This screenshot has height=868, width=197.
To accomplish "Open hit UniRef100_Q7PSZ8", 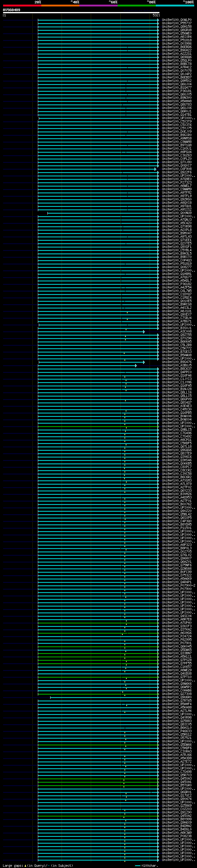I will coord(176,660).
